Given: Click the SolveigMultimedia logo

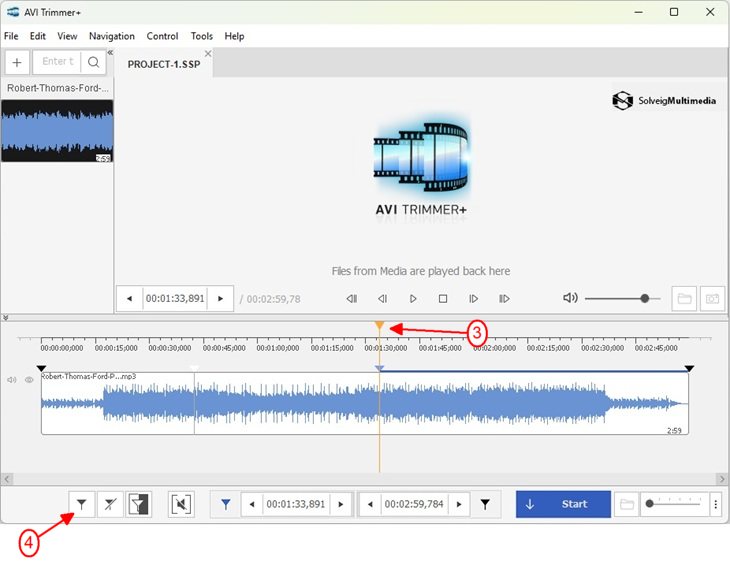Looking at the screenshot, I should pyautogui.click(x=664, y=101).
